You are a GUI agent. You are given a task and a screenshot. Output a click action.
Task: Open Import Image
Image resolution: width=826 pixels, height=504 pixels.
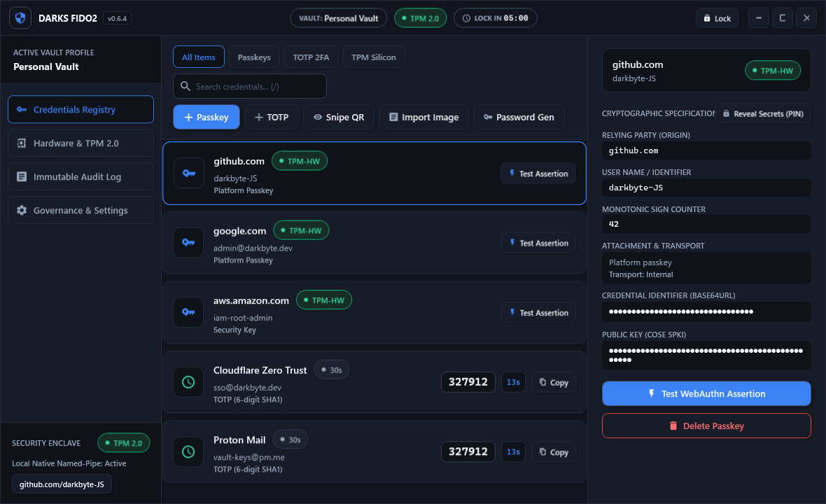point(423,117)
